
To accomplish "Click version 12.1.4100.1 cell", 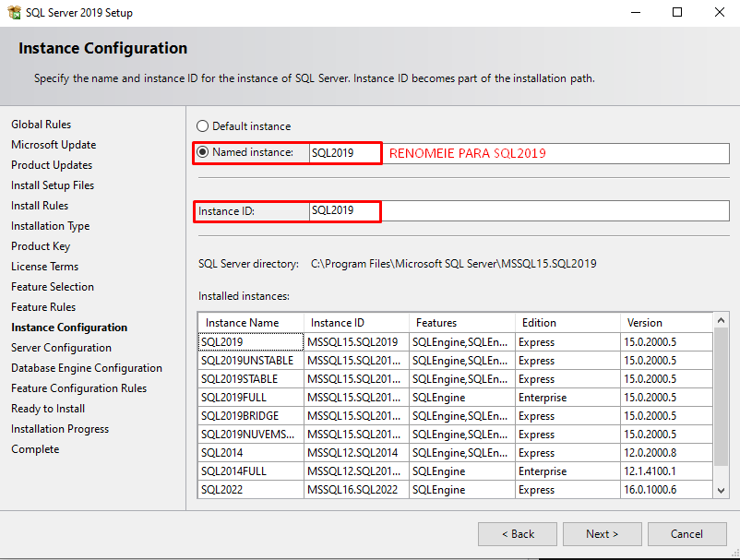I will (666, 471).
